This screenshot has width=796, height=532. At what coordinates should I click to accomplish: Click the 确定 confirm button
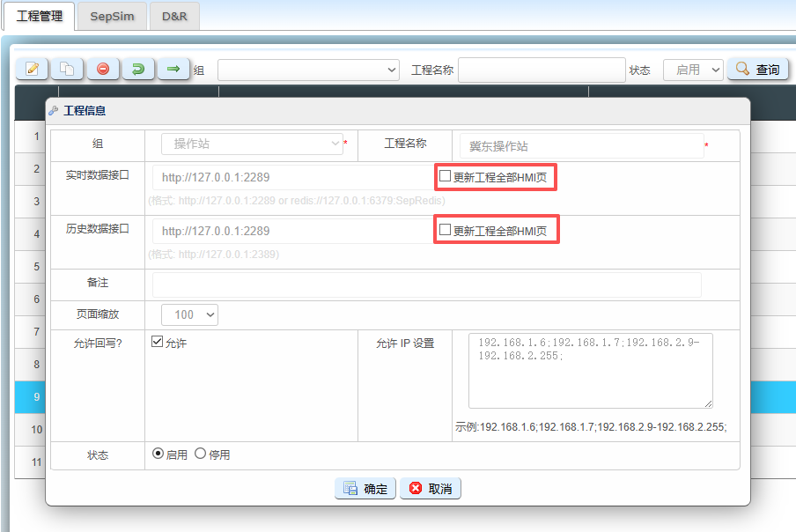[365, 489]
